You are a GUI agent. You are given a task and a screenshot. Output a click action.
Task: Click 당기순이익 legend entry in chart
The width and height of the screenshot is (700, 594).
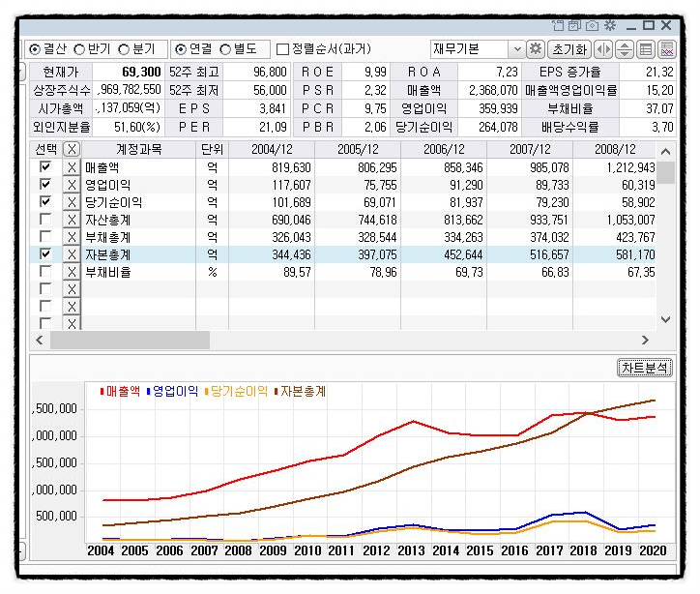237,392
